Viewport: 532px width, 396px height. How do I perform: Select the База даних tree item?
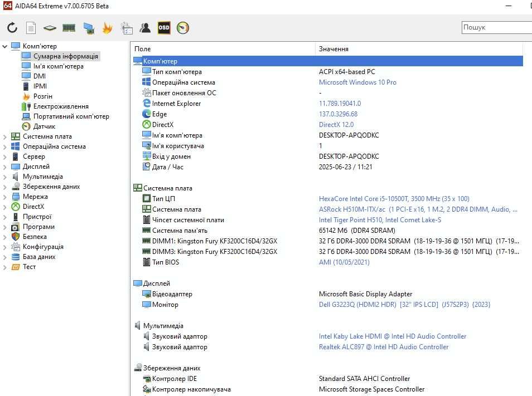click(39, 256)
